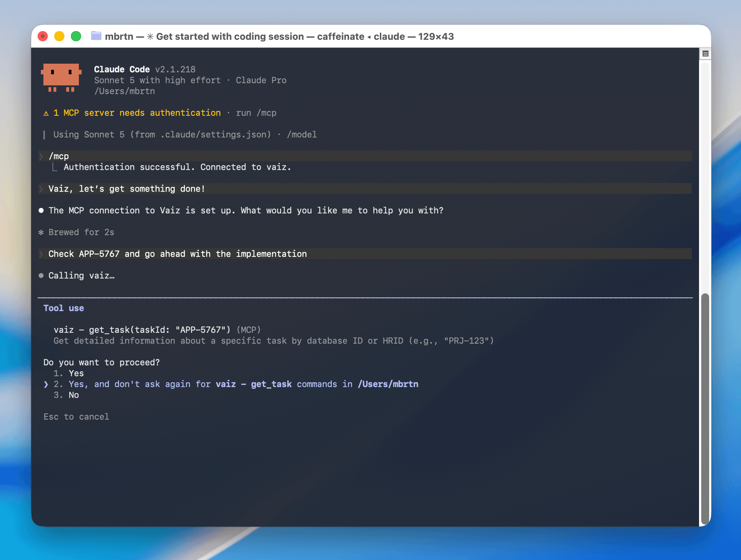
Task: Select 'Yes, and don't ask again' option
Action: (236, 384)
